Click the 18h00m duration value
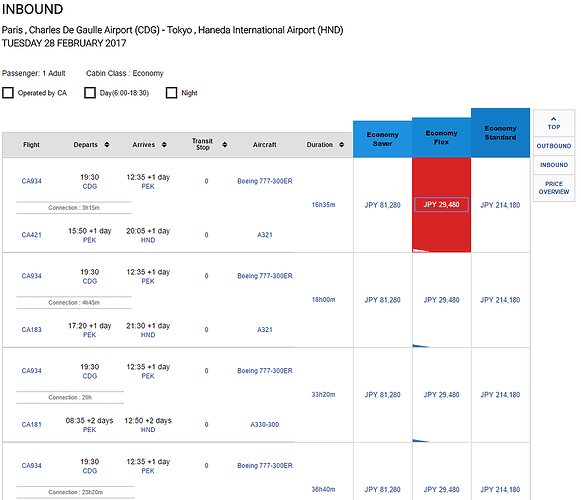Screen dimensions: 581x500 coord(323,300)
